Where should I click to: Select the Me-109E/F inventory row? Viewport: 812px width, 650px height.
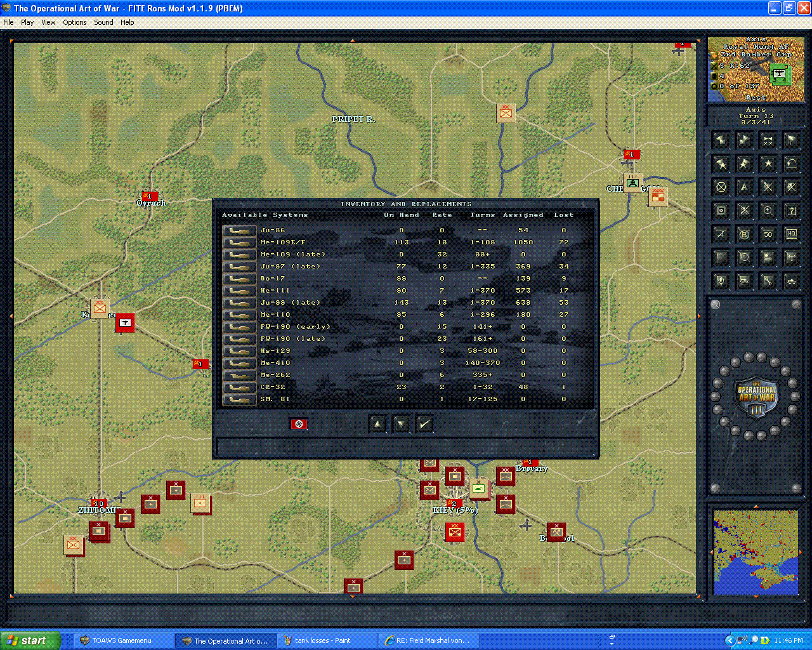point(381,242)
